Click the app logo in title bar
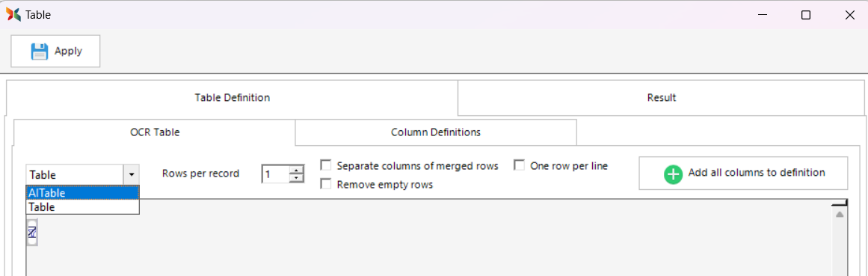 point(13,15)
